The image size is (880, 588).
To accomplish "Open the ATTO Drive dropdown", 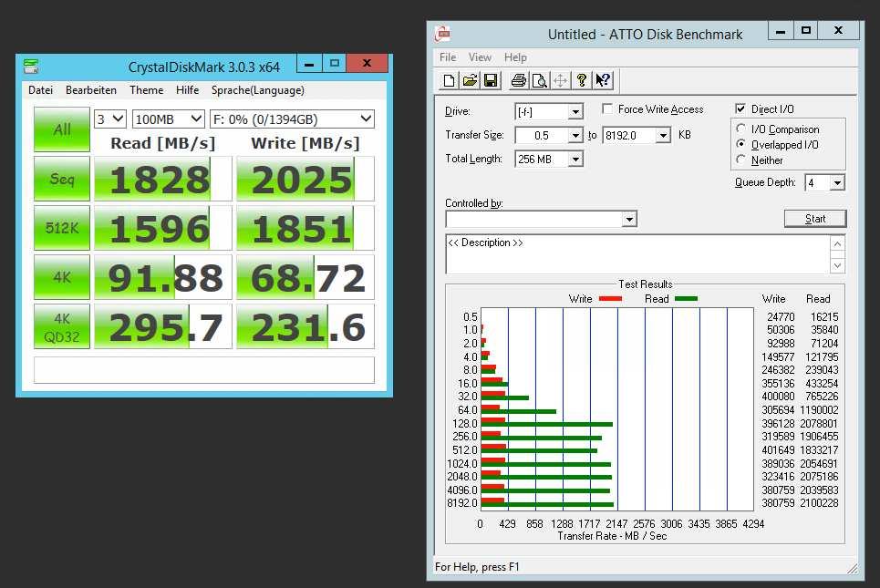I will click(x=575, y=112).
